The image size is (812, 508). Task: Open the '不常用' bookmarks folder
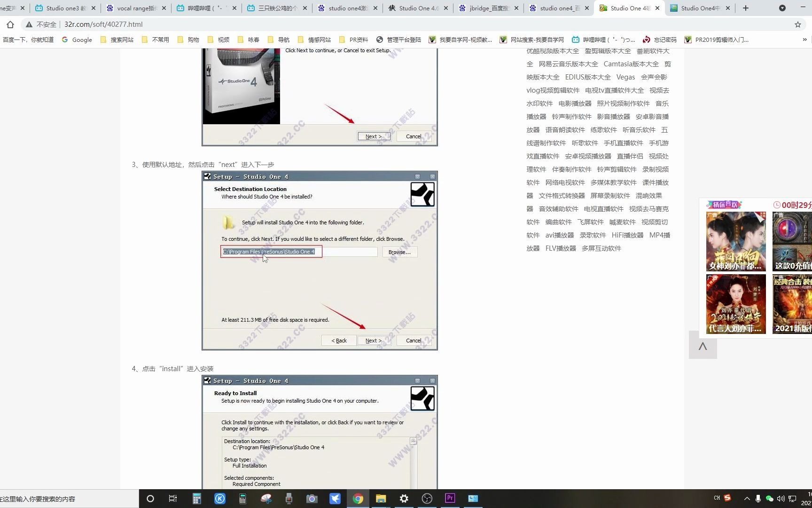(156, 40)
